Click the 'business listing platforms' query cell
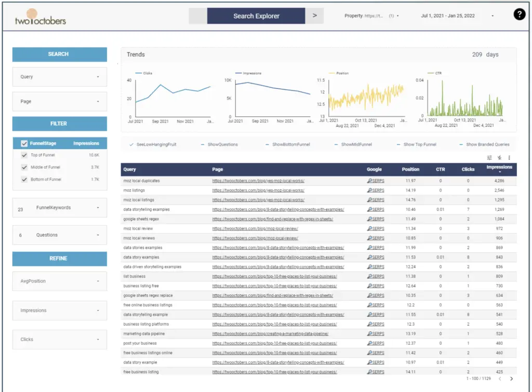The image size is (532, 392). coord(146,324)
